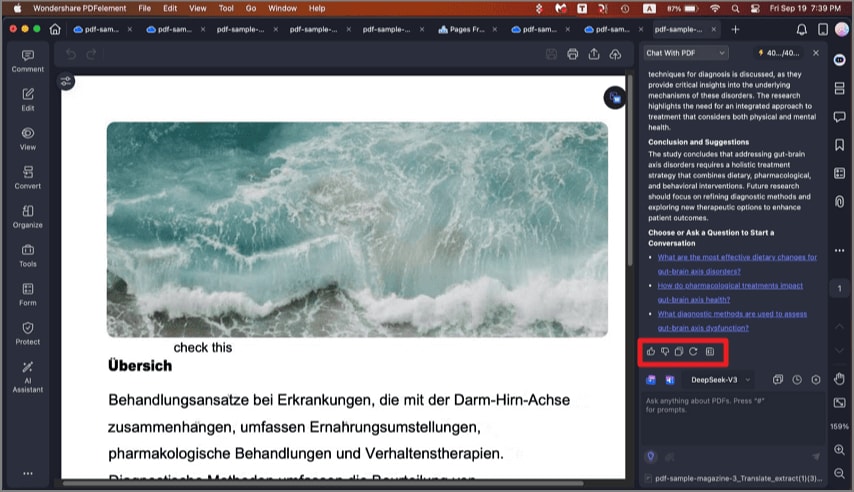854x492 pixels.
Task: Click link about diagnostic methods used
Action: point(732,321)
